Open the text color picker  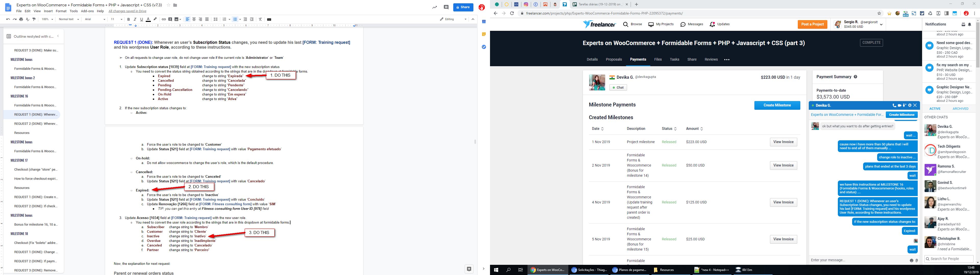click(x=148, y=19)
